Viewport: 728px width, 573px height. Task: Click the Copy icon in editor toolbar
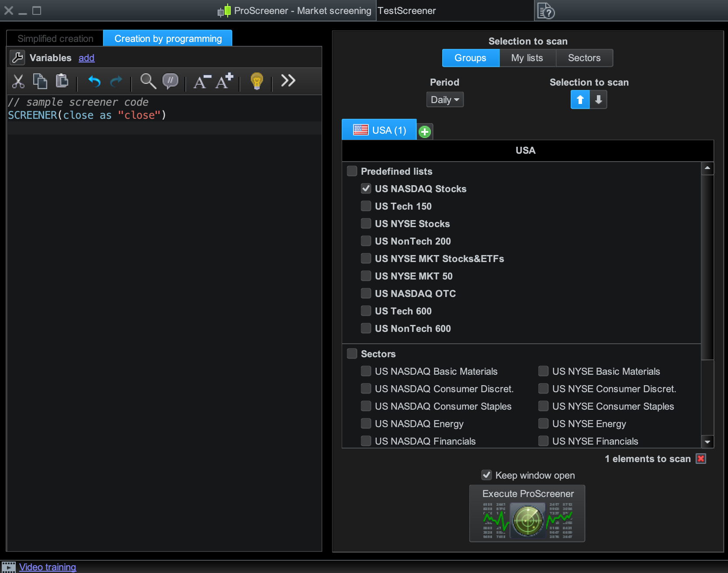[x=40, y=81]
